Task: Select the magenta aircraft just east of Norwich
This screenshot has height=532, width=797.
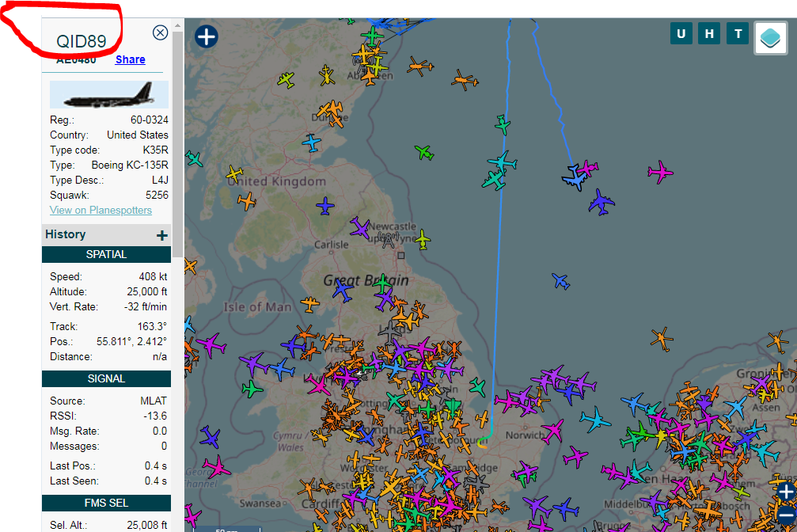Action: (552, 431)
